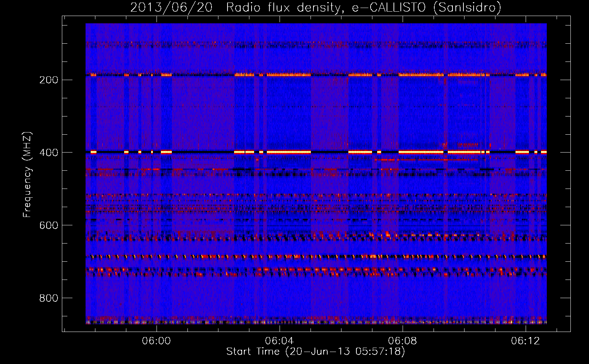Click the 06:08 time tick label
The height and width of the screenshot is (364, 589).
tap(403, 341)
